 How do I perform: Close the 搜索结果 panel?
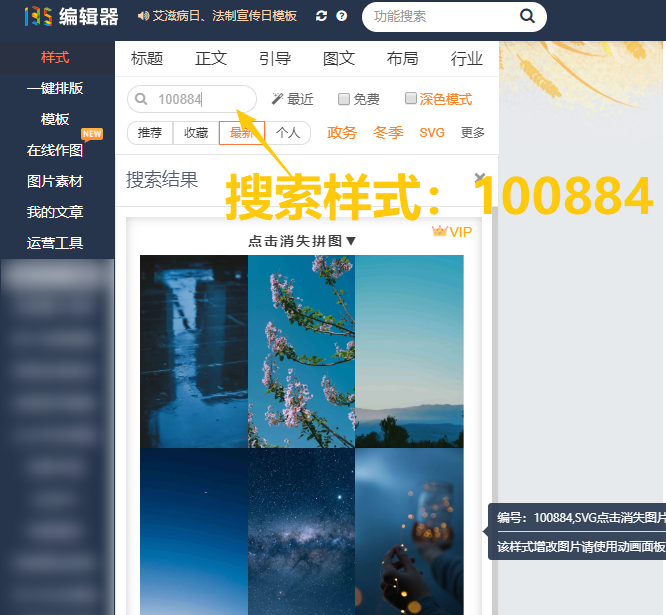(x=480, y=178)
